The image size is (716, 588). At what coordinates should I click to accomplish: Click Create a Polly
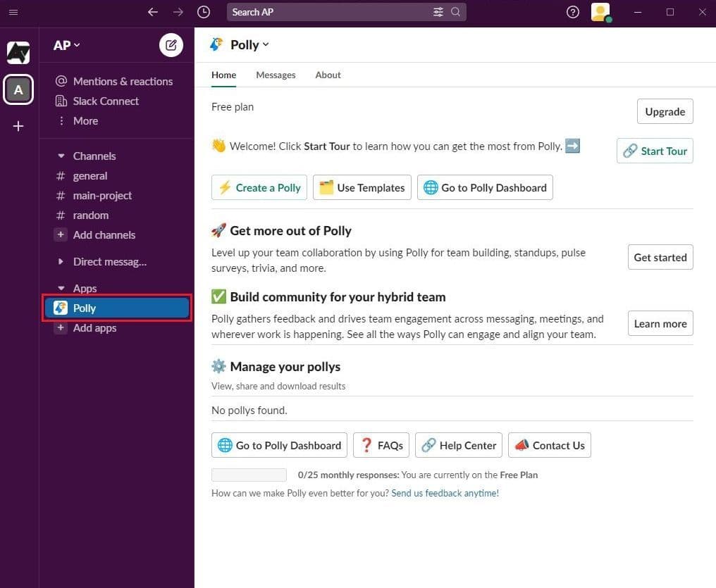click(x=259, y=187)
